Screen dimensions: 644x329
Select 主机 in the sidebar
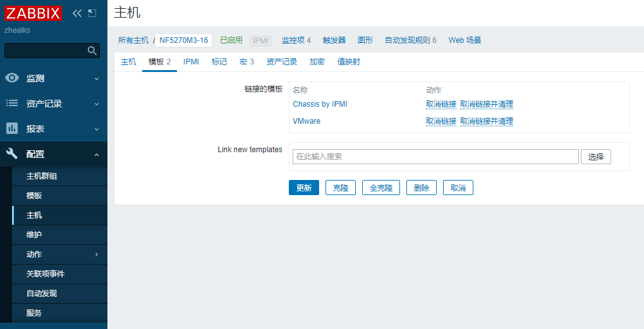click(x=59, y=215)
